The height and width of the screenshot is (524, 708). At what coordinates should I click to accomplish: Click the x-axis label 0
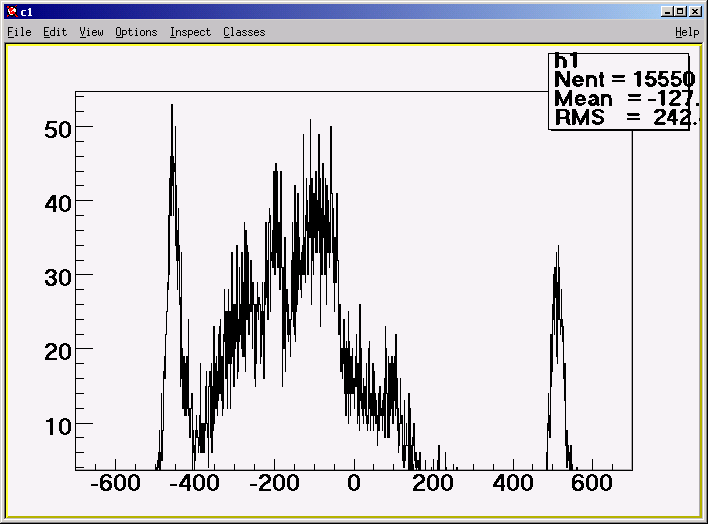pos(354,483)
